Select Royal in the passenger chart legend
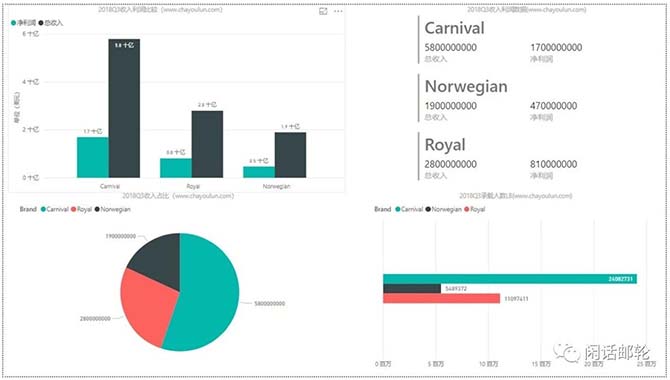The image size is (670, 380). [x=475, y=209]
